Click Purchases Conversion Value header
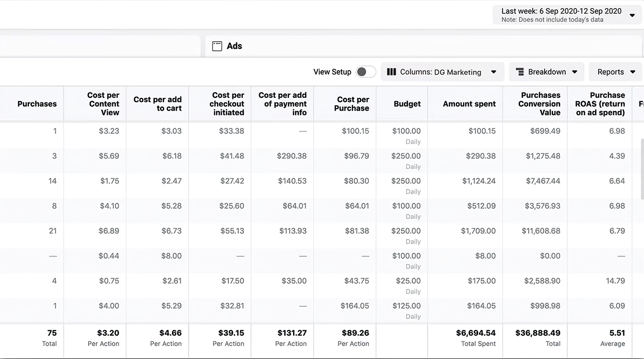This screenshot has height=359, width=644. point(539,104)
